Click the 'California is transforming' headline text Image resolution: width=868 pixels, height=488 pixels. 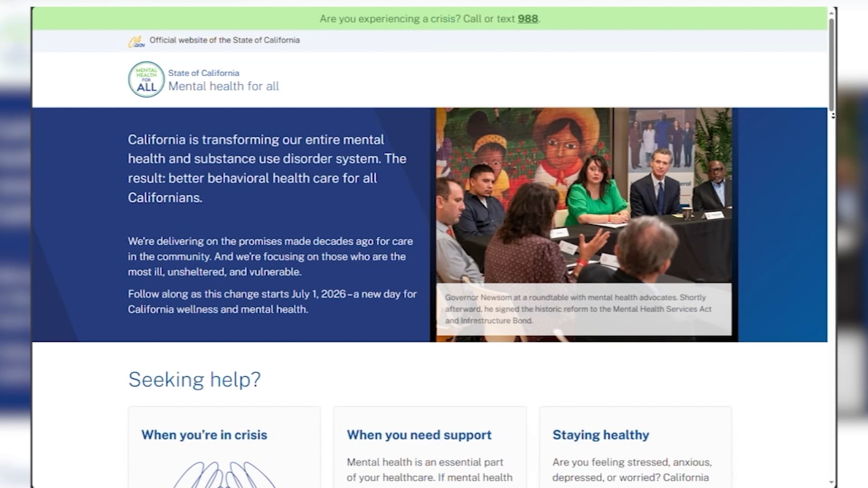tap(267, 168)
